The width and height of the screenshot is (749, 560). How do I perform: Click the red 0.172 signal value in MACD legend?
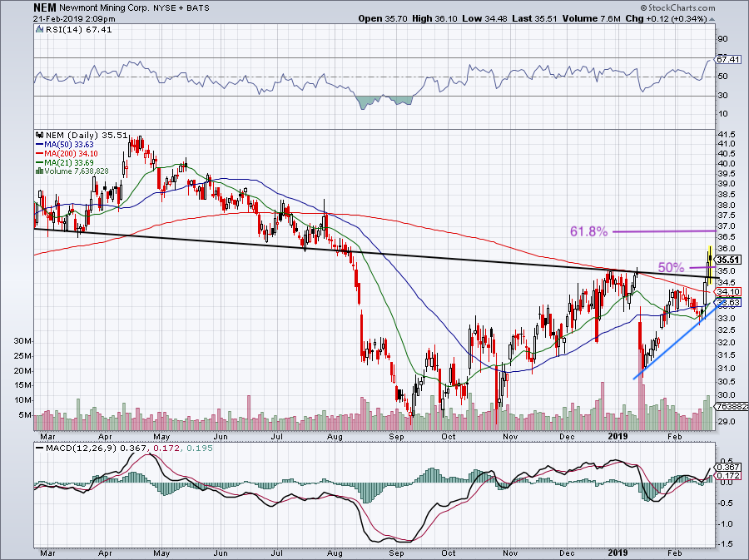click(x=166, y=448)
